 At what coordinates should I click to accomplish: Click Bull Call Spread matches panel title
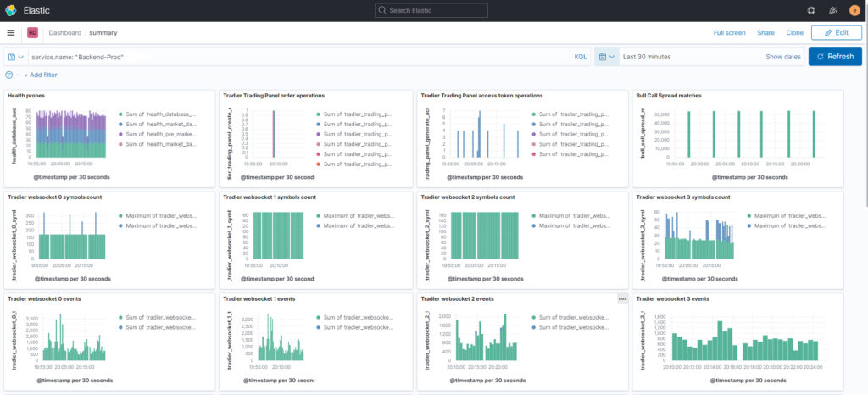click(669, 96)
